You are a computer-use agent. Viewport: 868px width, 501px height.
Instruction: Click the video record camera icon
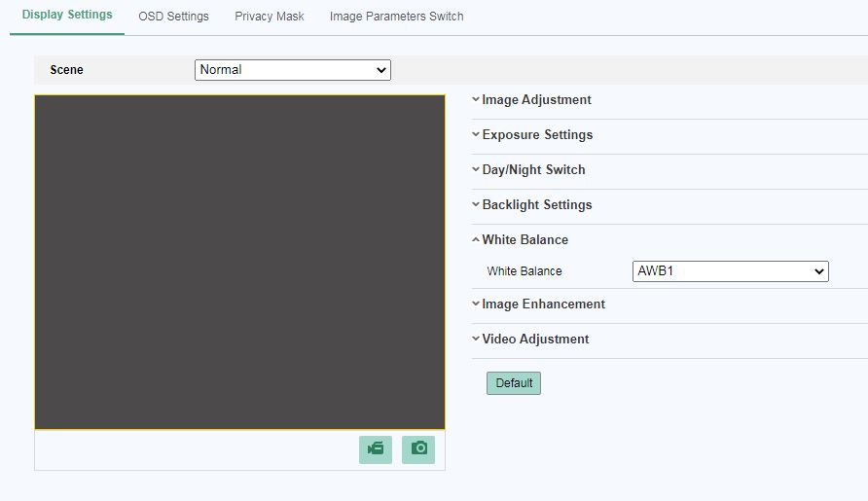(376, 448)
